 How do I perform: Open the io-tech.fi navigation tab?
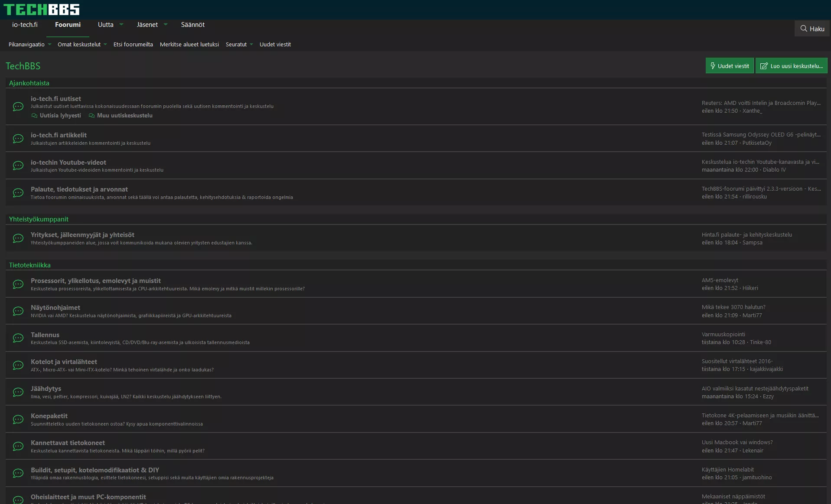click(x=25, y=25)
